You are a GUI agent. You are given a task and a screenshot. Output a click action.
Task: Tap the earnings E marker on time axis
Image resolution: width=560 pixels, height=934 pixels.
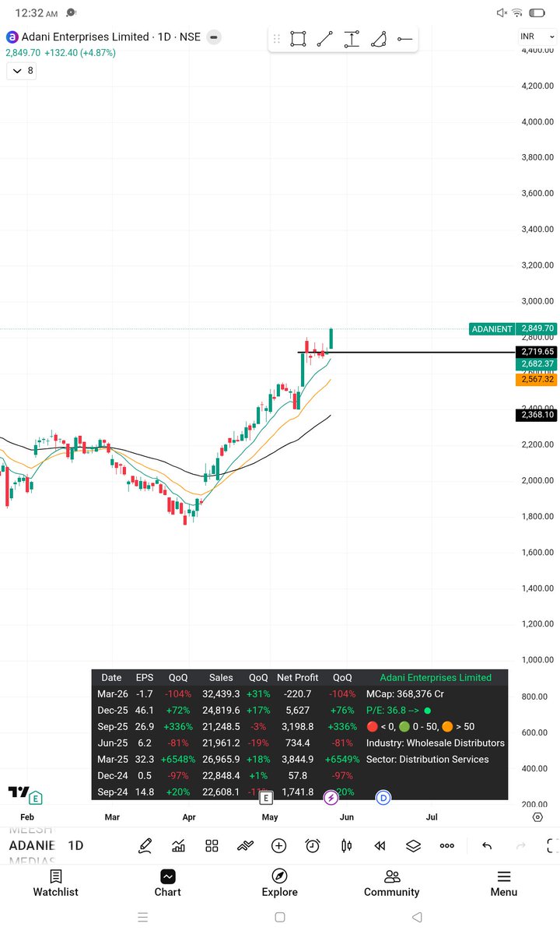tap(266, 798)
